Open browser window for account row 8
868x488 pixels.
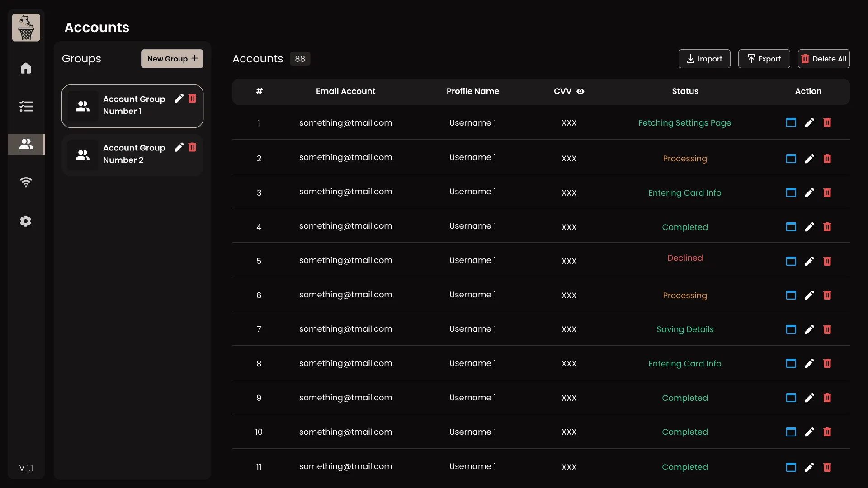coord(791,363)
